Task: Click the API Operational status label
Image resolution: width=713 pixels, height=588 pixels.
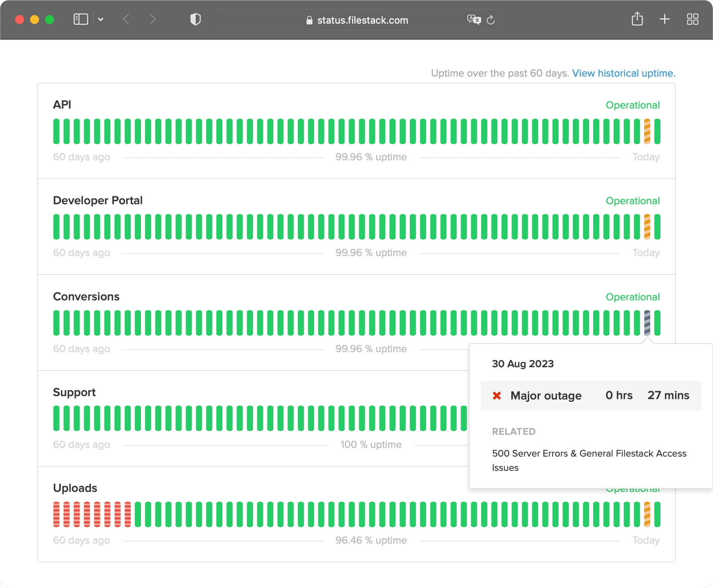Action: 633,105
